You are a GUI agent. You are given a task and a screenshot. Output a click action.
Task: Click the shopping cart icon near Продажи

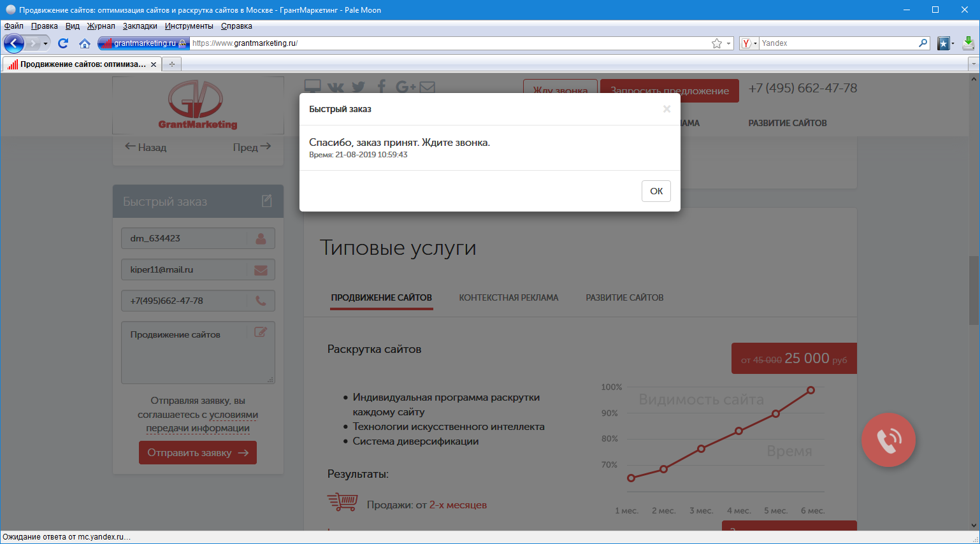pos(342,502)
